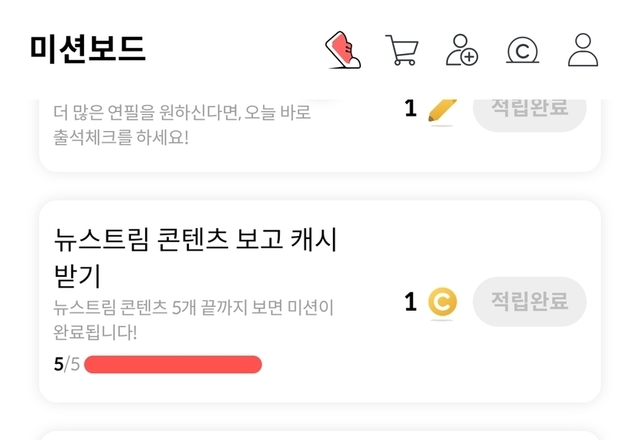Click the 미션보드 page title
Screen dimensions: 640x440
point(88,48)
